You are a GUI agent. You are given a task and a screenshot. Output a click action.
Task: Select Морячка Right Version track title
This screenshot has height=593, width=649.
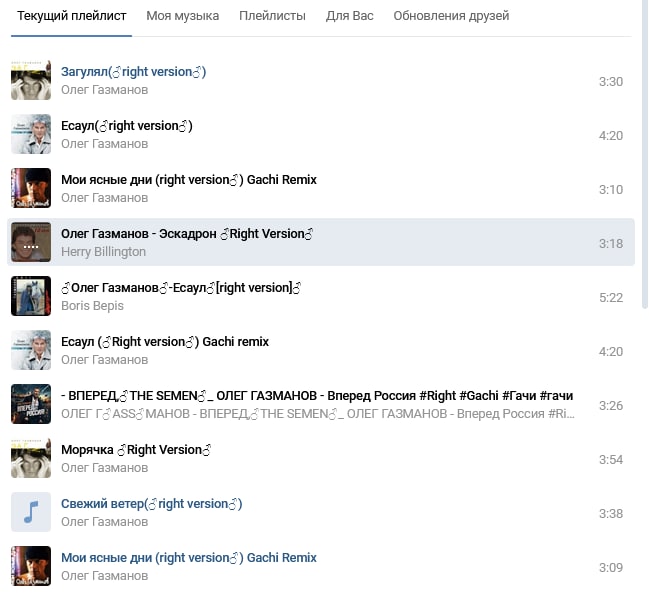click(136, 450)
